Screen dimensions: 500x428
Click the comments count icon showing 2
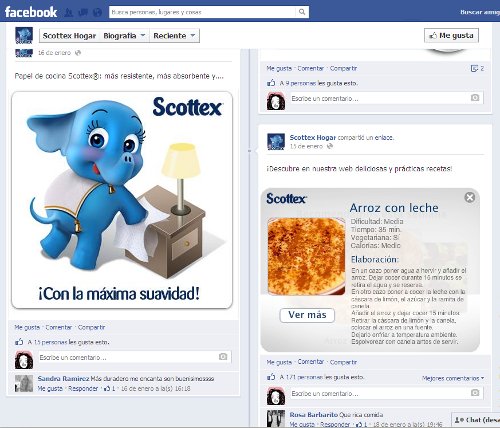(477, 68)
